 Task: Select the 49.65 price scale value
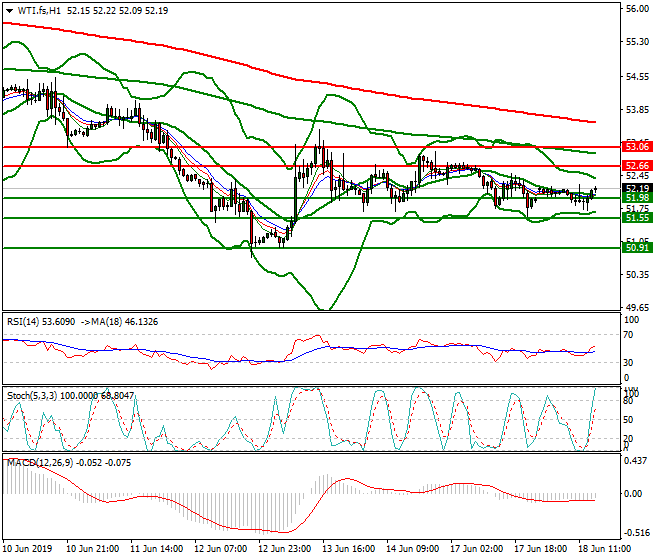click(637, 307)
